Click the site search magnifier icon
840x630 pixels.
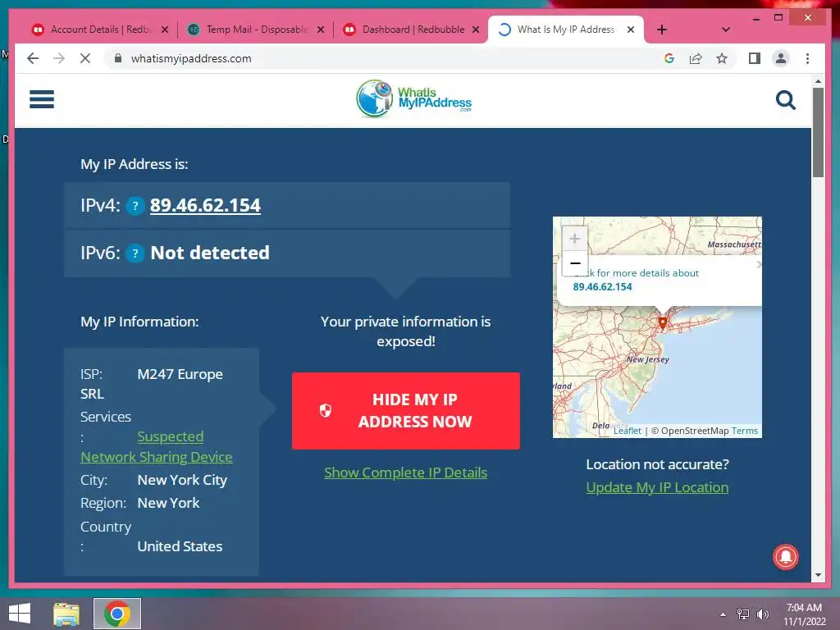click(x=785, y=99)
